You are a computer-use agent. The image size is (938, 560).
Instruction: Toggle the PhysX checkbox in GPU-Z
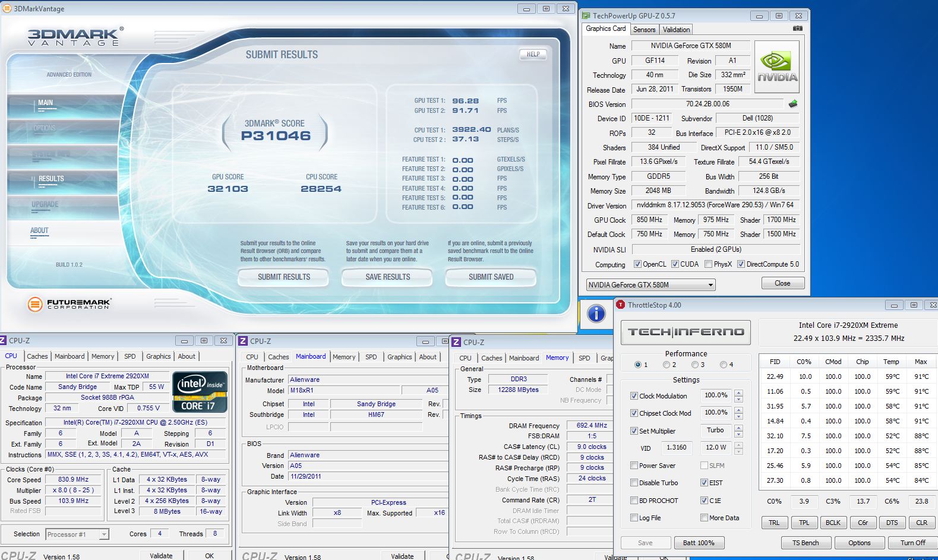[708, 264]
